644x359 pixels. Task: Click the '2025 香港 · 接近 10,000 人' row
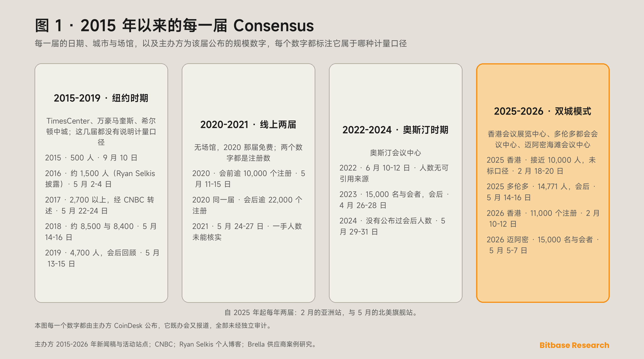tap(541, 165)
